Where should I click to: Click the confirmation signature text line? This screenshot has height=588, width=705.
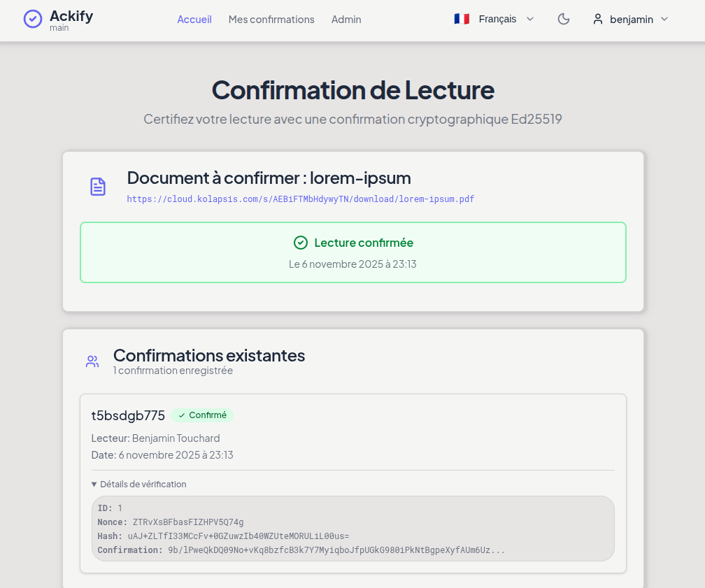point(301,550)
